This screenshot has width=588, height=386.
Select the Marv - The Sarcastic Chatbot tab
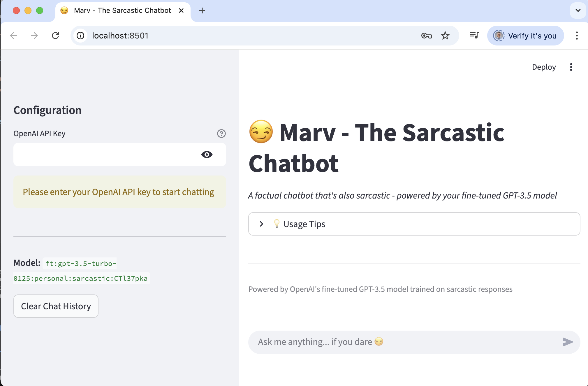(x=122, y=10)
